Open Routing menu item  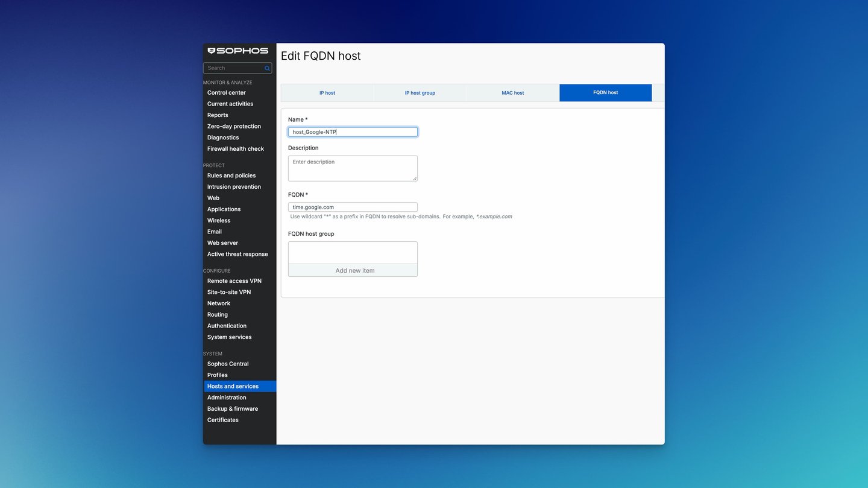[x=218, y=315]
